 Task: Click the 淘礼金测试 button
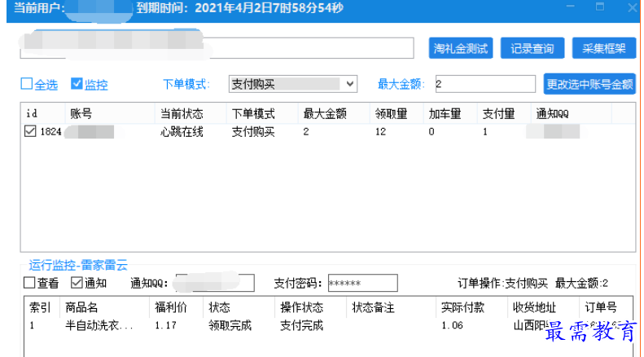click(x=461, y=48)
